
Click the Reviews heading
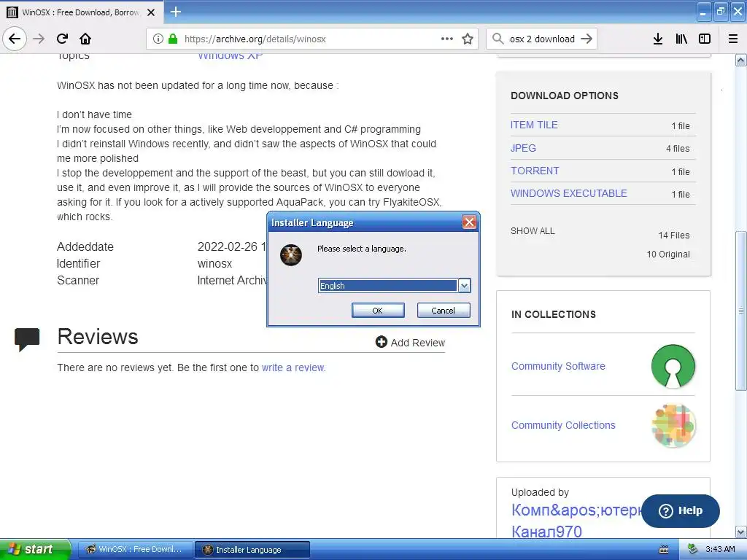[x=98, y=337]
